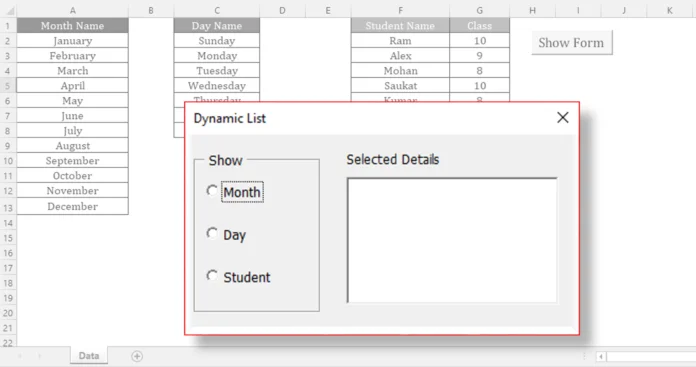Click the Show Form button
The width and height of the screenshot is (696, 367).
click(x=571, y=43)
